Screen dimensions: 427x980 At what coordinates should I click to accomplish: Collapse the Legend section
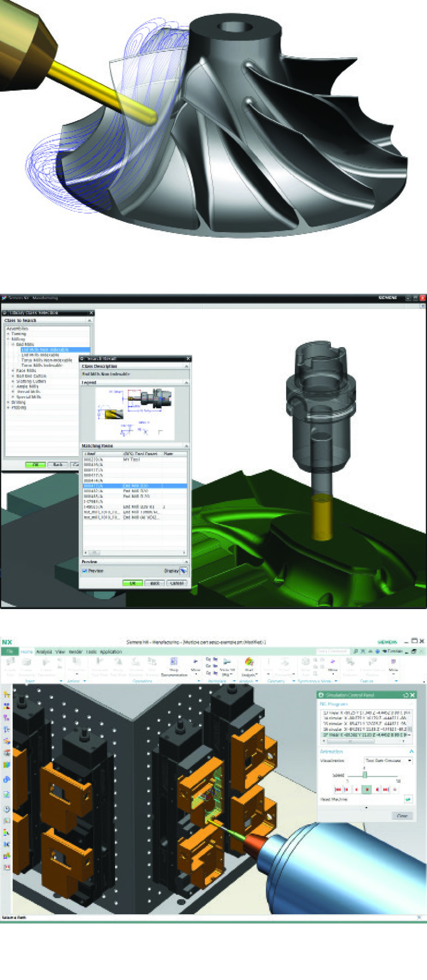tap(186, 383)
